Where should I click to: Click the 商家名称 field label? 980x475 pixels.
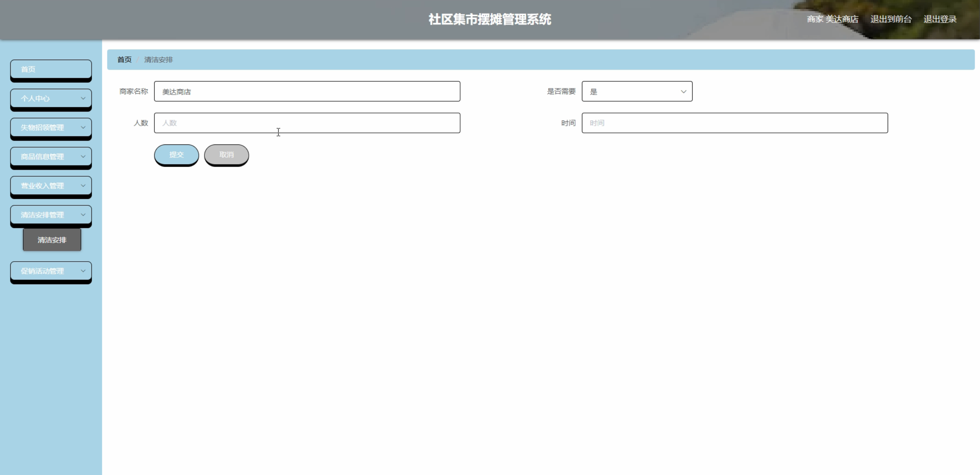click(x=134, y=92)
